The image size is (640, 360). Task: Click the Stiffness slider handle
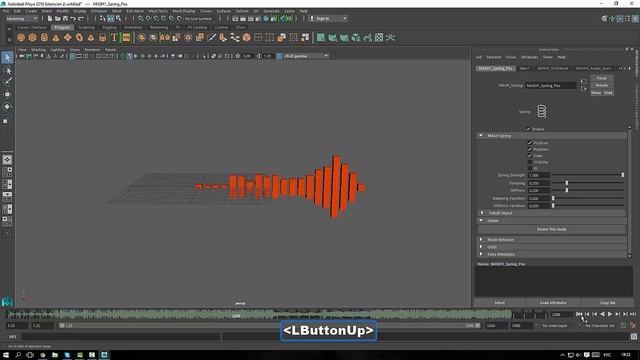pyautogui.click(x=567, y=190)
